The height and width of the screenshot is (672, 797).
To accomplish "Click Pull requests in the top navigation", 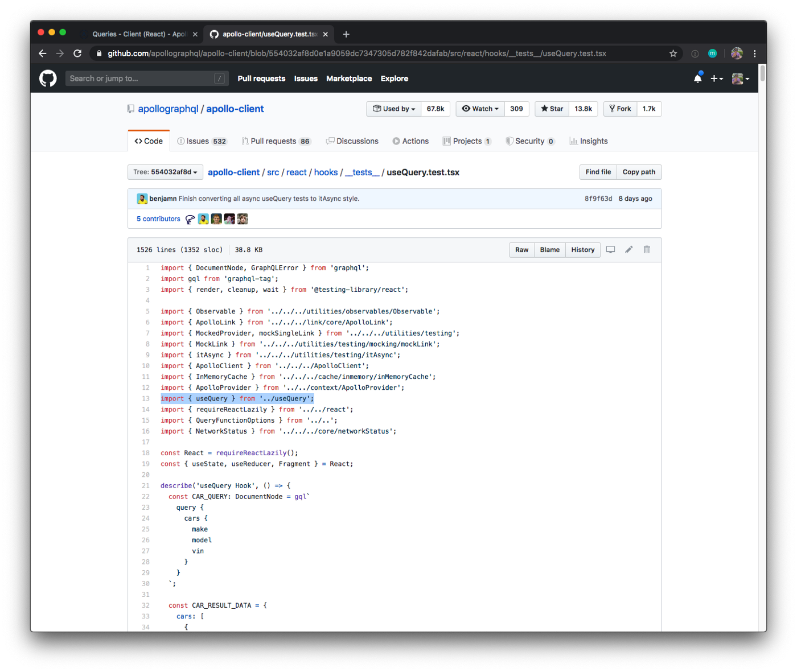I will click(x=261, y=79).
